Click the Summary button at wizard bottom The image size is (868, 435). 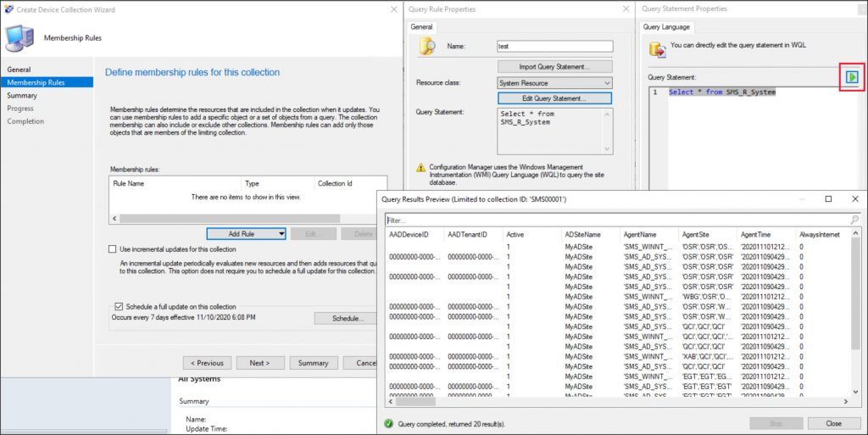(314, 363)
